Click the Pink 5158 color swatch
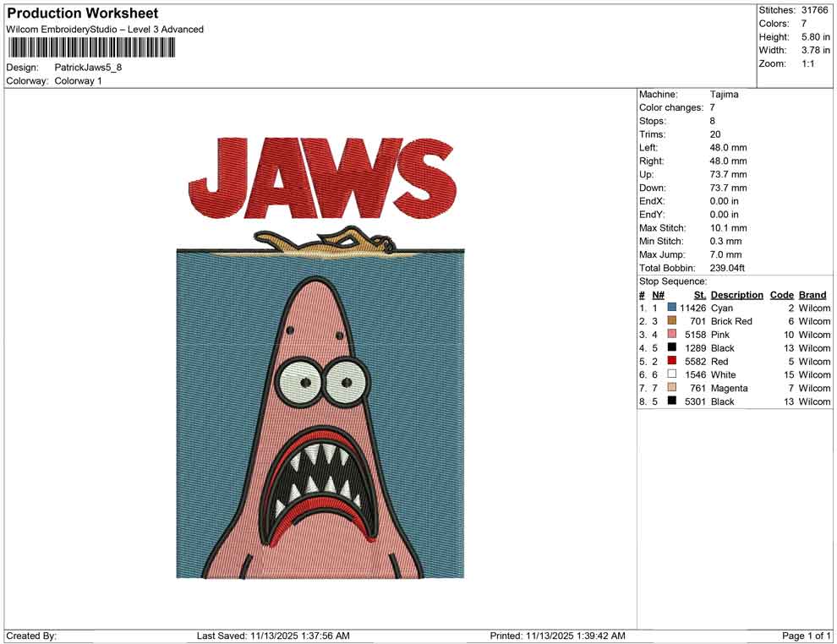Image resolution: width=837 pixels, height=644 pixels. (x=672, y=335)
